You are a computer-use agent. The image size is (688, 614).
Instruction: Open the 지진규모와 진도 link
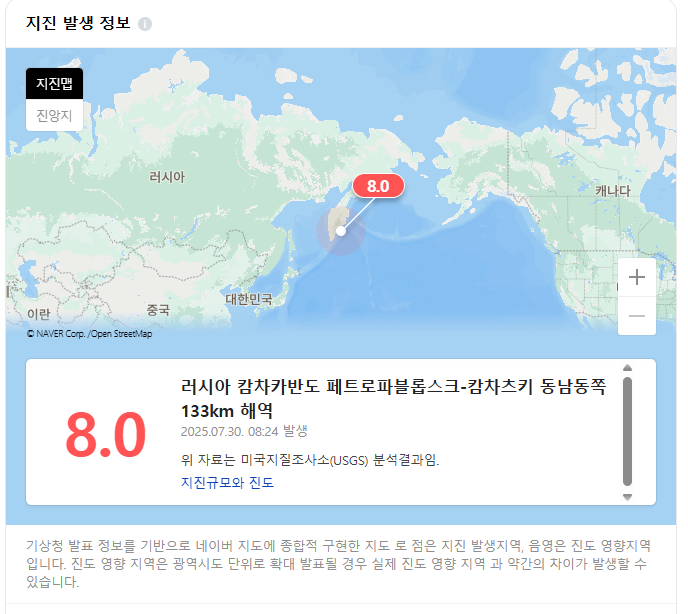[x=227, y=483]
